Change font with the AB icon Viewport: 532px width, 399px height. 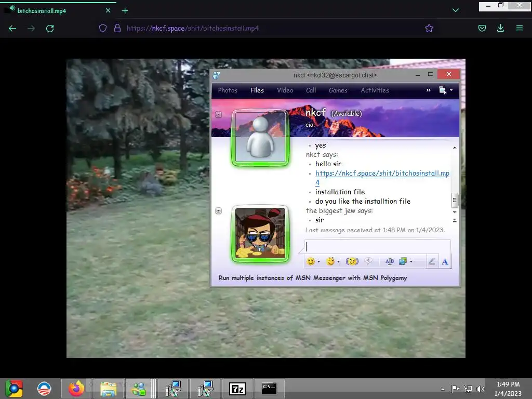(x=390, y=261)
